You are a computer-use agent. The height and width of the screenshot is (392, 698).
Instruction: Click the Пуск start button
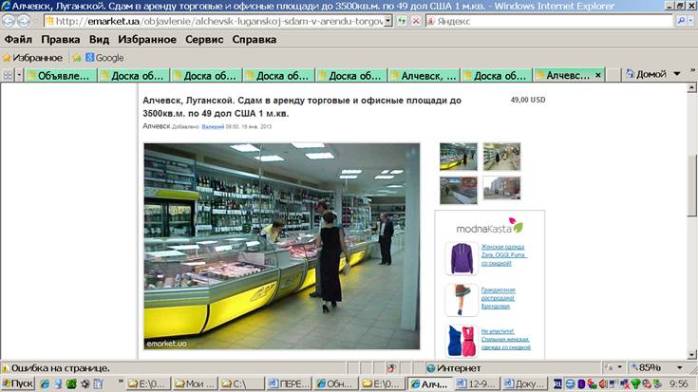pyautogui.click(x=18, y=384)
